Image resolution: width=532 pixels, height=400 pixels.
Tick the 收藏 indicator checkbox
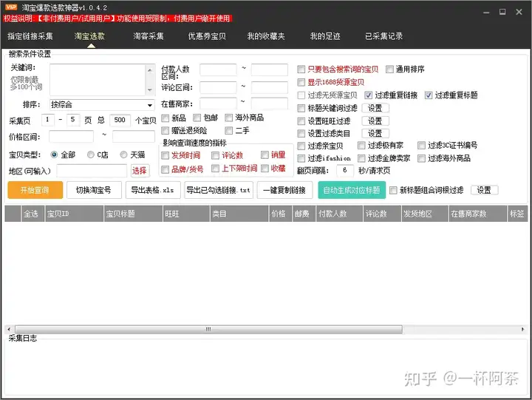point(265,169)
